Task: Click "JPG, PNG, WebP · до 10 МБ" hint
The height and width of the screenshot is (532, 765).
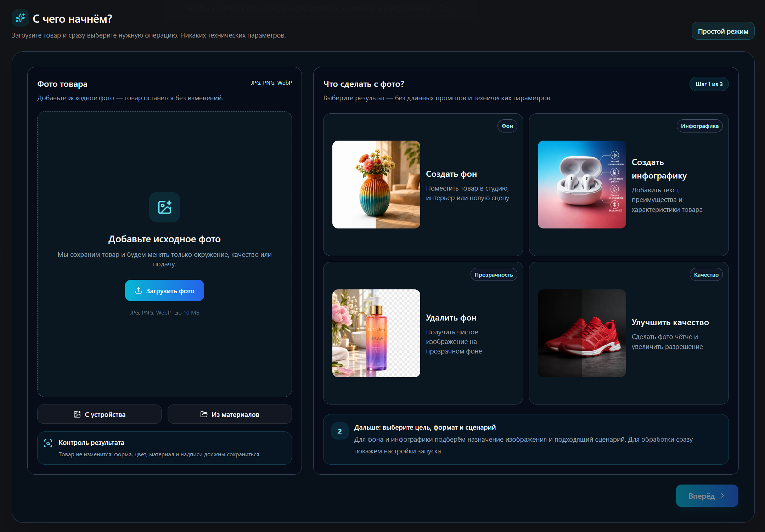Action: coord(164,312)
